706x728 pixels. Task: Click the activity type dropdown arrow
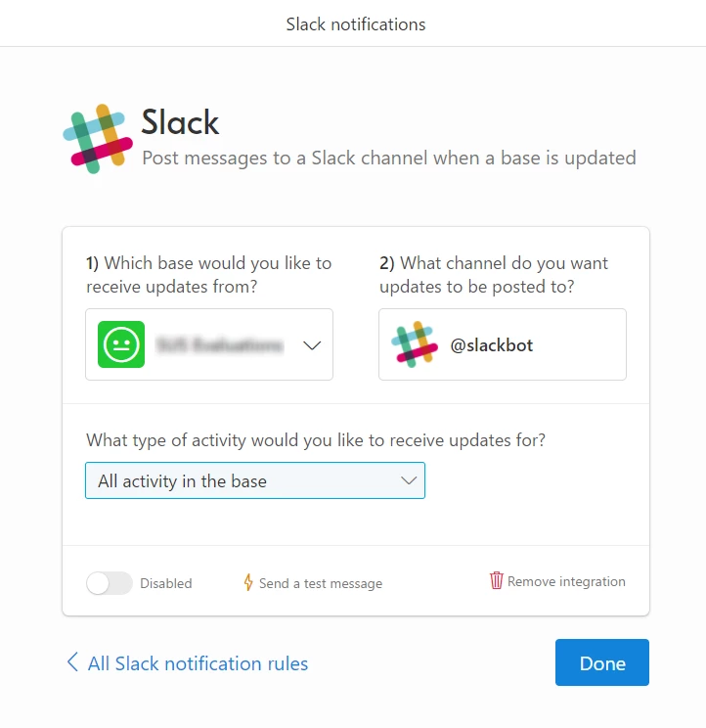click(409, 481)
